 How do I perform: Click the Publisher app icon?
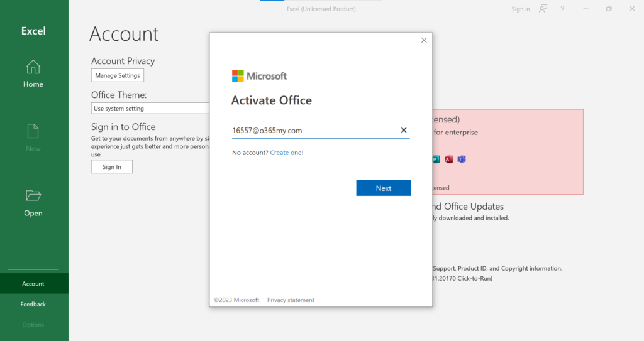click(436, 160)
